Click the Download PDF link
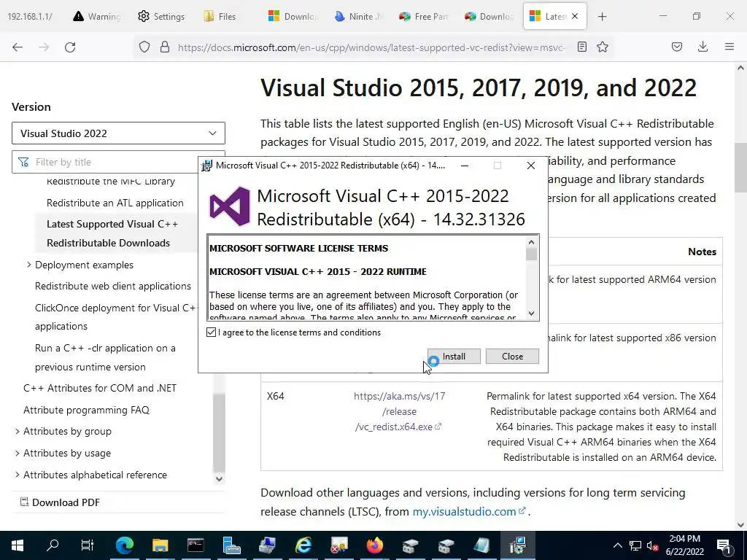This screenshot has width=747, height=560. [60, 502]
